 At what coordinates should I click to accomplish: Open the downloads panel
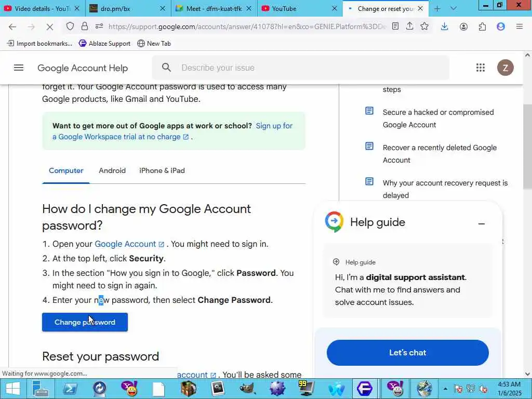tap(445, 26)
